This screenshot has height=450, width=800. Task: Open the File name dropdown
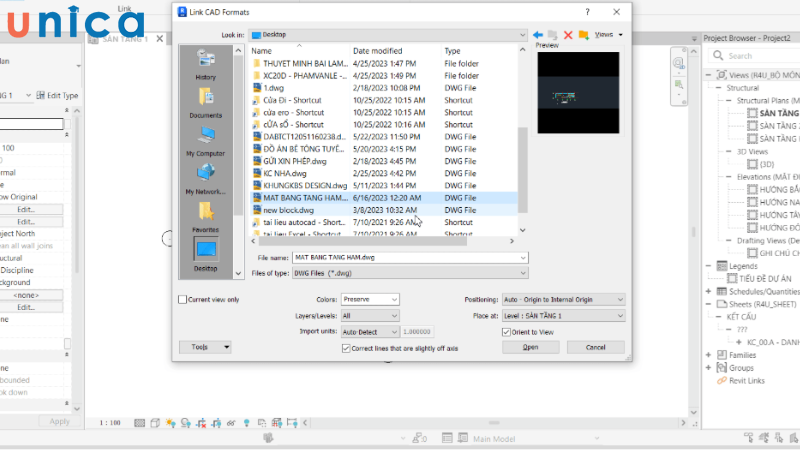[x=522, y=258]
